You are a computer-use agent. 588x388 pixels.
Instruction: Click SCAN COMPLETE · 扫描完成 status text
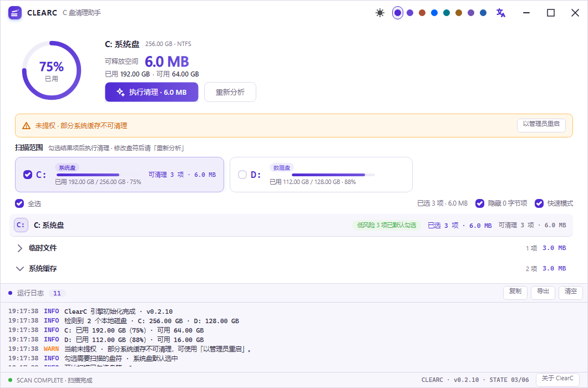(54, 380)
